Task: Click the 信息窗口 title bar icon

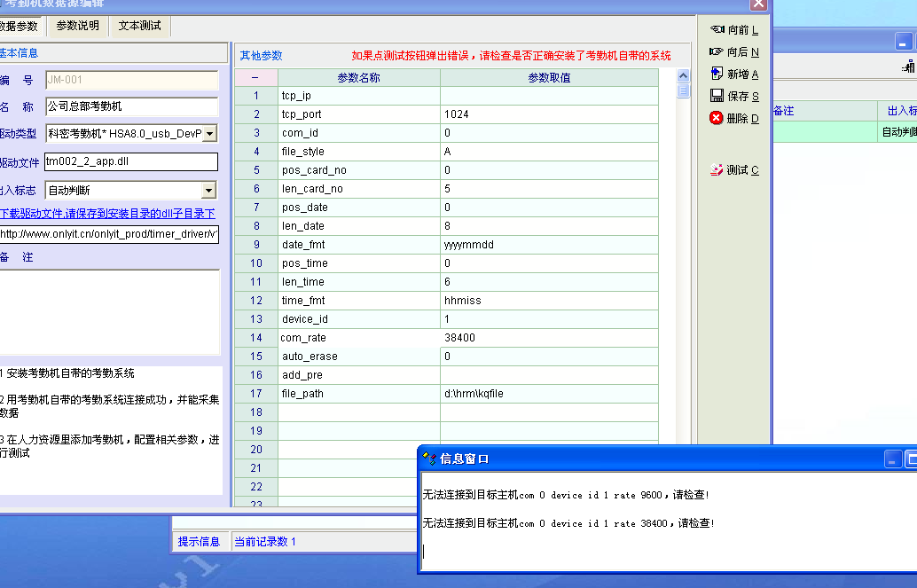Action: [x=429, y=459]
